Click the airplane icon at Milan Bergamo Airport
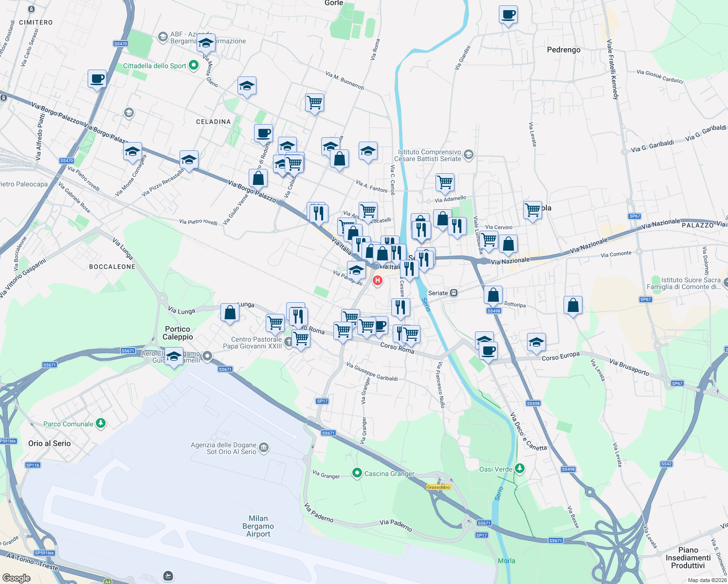Image resolution: width=728 pixels, height=584 pixels. coord(167,575)
